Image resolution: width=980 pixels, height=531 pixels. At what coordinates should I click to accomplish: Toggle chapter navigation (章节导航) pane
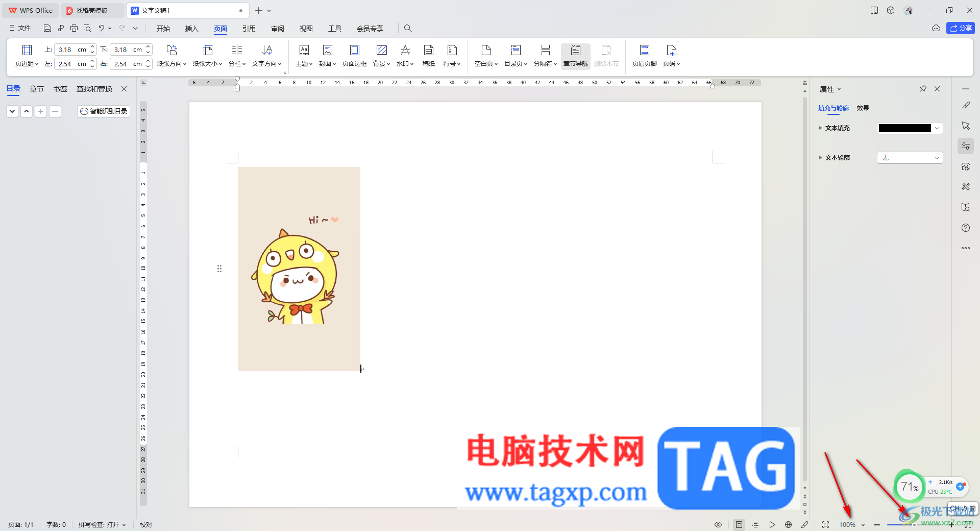(575, 56)
